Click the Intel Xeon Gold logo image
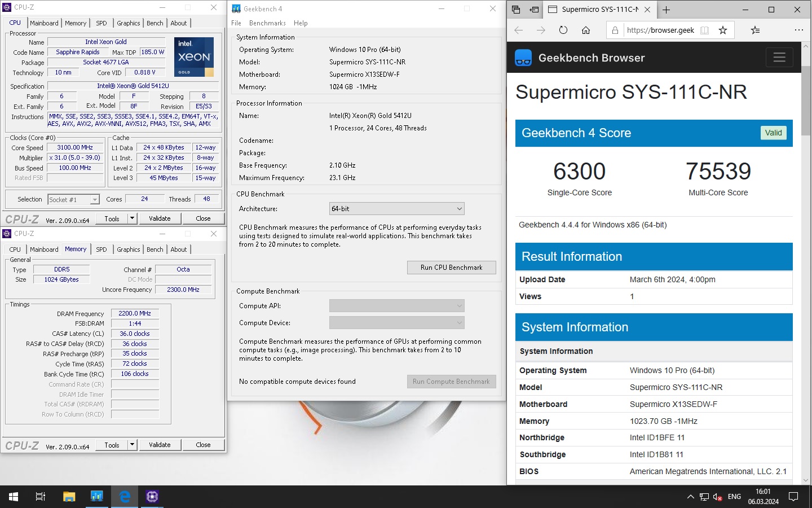This screenshot has height=508, width=812. [x=193, y=57]
